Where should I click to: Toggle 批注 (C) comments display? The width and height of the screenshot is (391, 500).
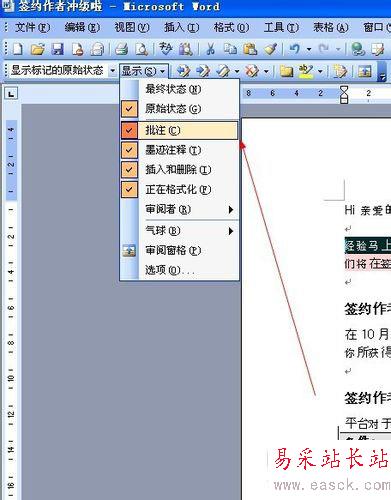coord(179,130)
